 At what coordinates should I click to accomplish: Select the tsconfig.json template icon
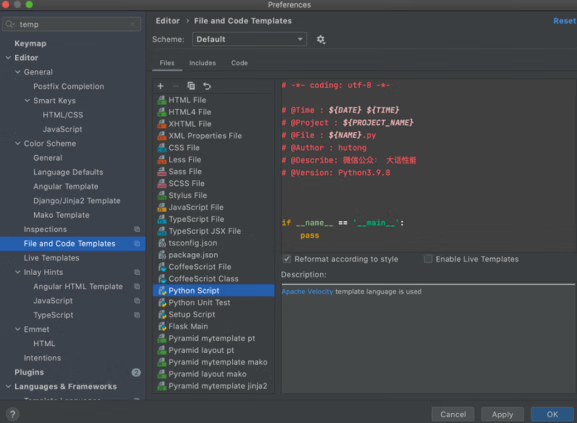coord(162,243)
